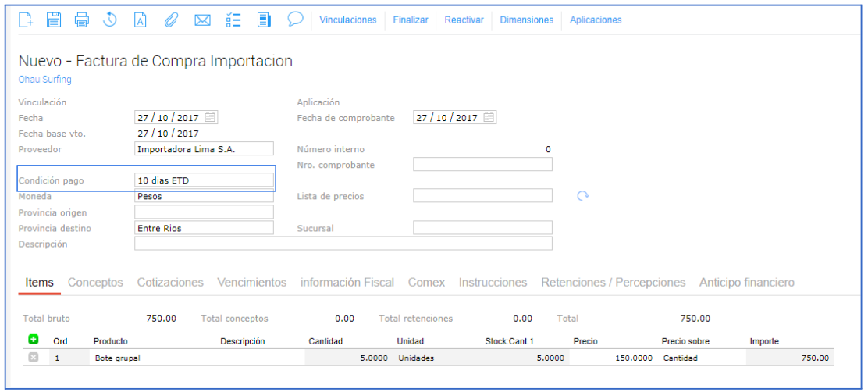The width and height of the screenshot is (868, 392).
Task: Click the Unidades unit cell
Action: (437, 358)
